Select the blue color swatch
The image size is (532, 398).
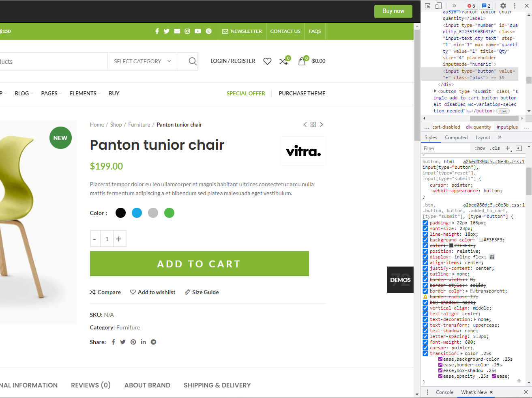137,213
